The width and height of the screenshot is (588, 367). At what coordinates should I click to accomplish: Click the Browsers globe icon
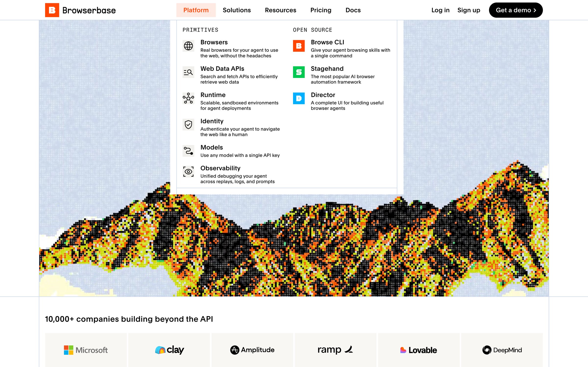(188, 46)
